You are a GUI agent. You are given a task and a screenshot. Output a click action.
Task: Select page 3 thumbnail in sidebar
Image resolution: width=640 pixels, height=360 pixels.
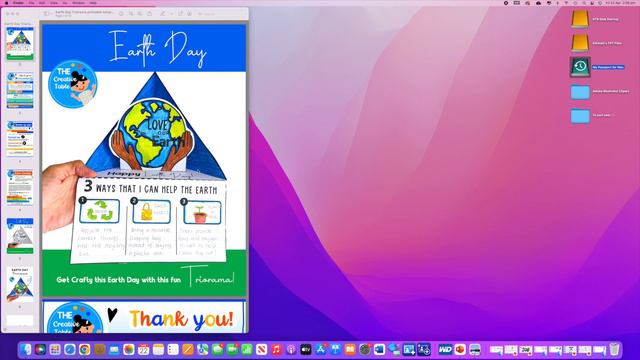(x=20, y=139)
